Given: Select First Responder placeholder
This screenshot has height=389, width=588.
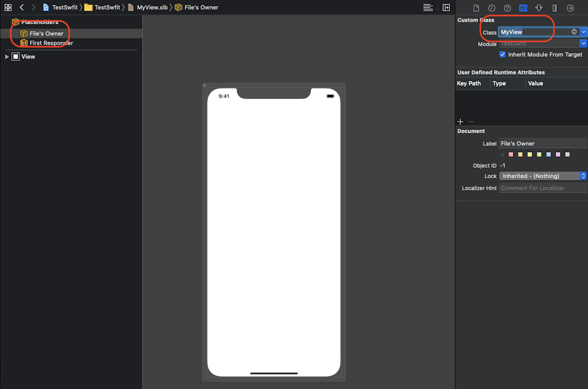Looking at the screenshot, I should click(x=51, y=43).
